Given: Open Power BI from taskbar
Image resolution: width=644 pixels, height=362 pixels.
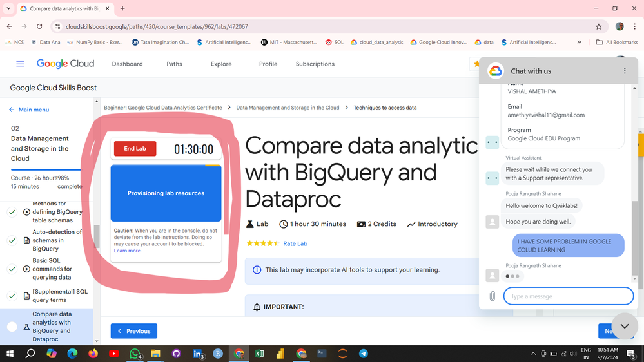Looking at the screenshot, I should 280,354.
